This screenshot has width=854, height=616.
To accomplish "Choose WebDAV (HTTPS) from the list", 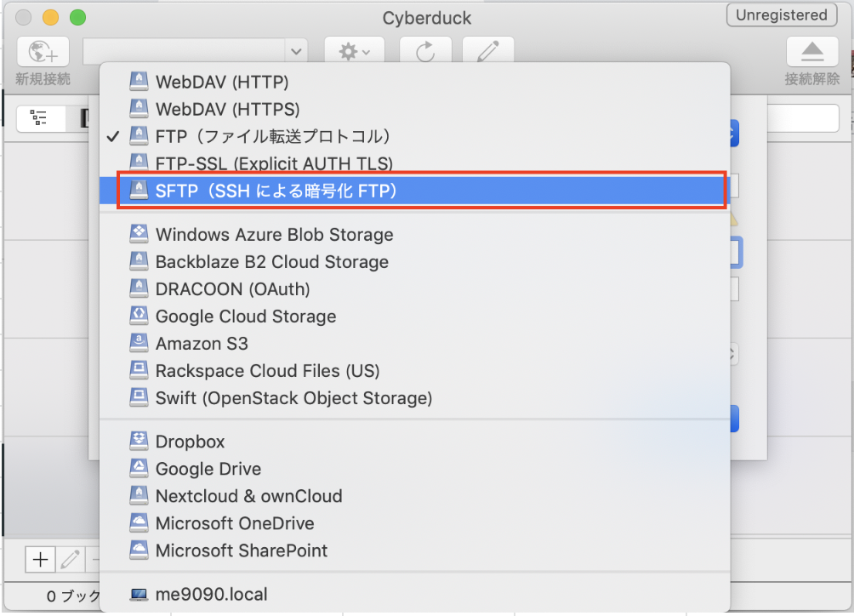I will coord(414,109).
